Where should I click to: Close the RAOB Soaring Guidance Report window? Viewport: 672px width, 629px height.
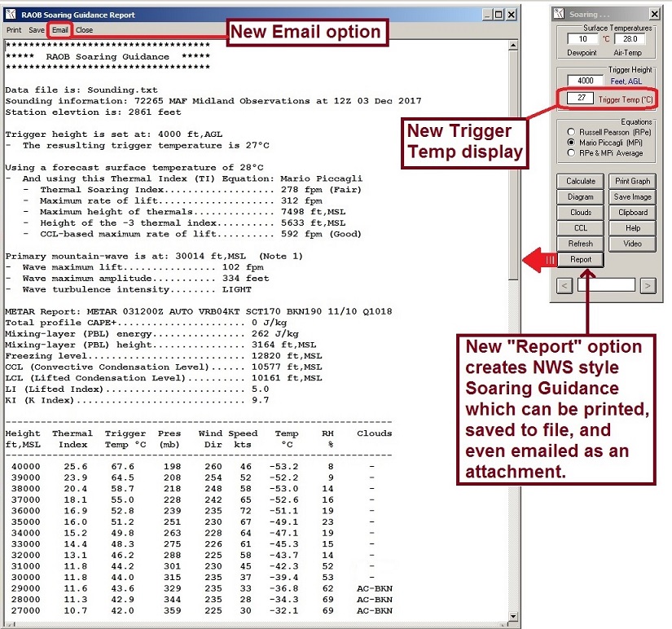click(x=512, y=15)
